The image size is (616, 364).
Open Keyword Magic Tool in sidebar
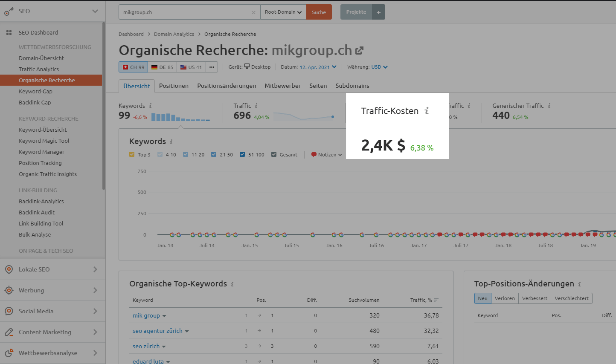[44, 141]
